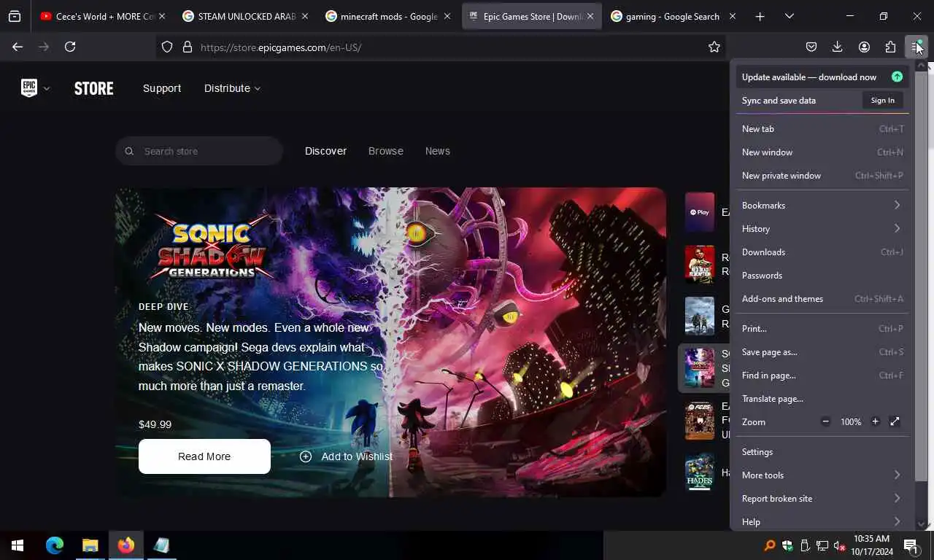Click the Read More button
The width and height of the screenshot is (934, 560).
[x=204, y=456]
